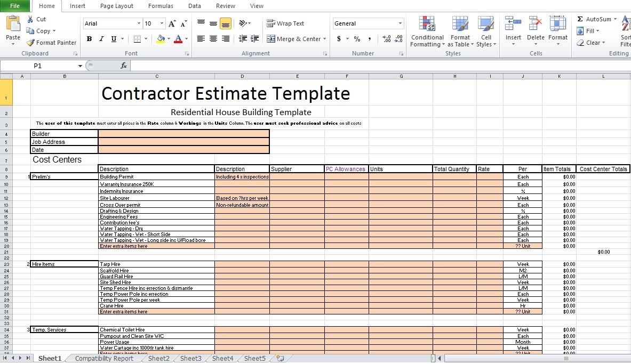Open the File menu

point(14,6)
